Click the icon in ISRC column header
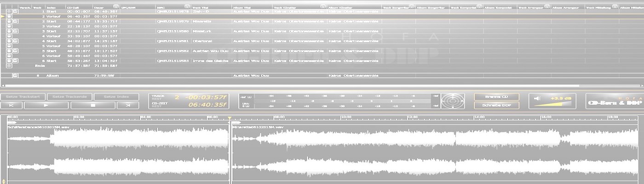 coord(186,7)
